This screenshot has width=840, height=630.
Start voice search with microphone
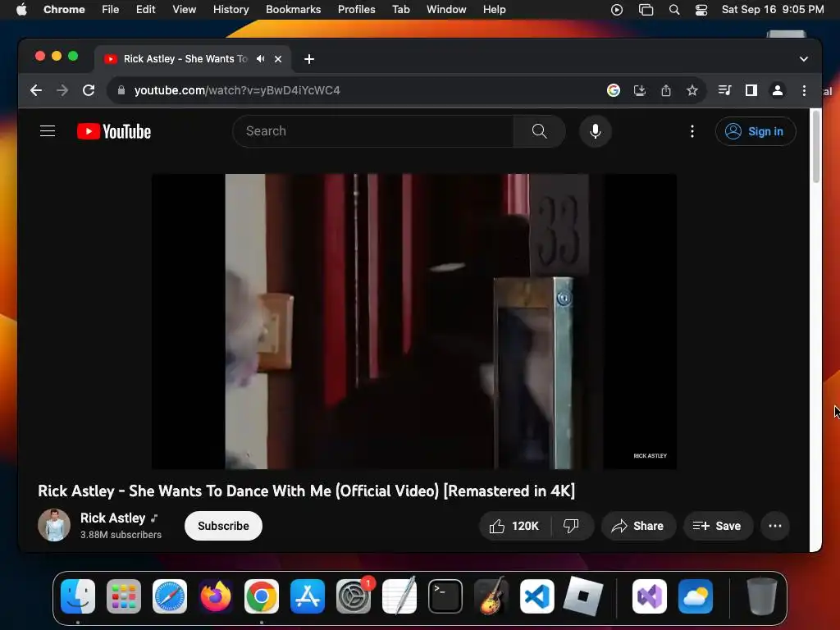(596, 131)
